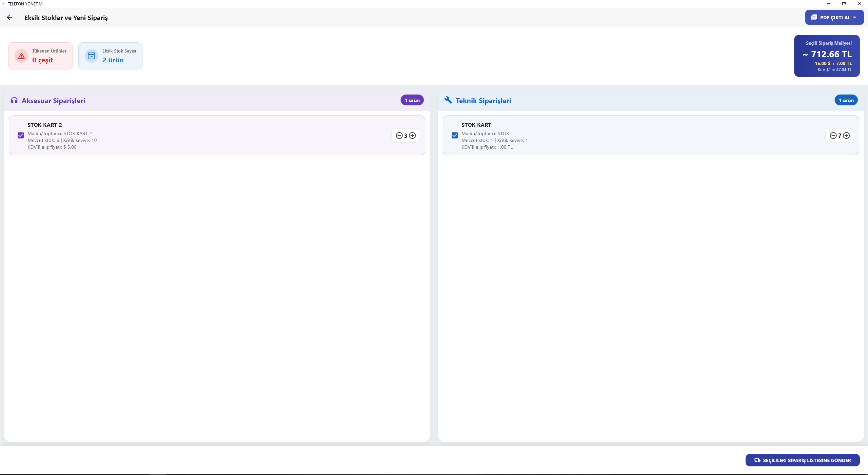Click 'Marka/Toptancı: STOK' text
The height and width of the screenshot is (475, 868).
tap(485, 133)
